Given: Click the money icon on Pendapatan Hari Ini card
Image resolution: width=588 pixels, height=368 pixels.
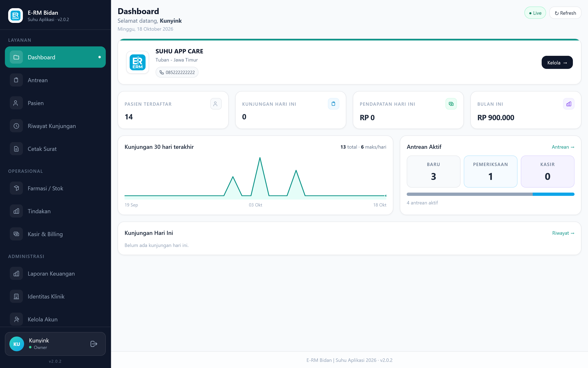Looking at the screenshot, I should 451,104.
